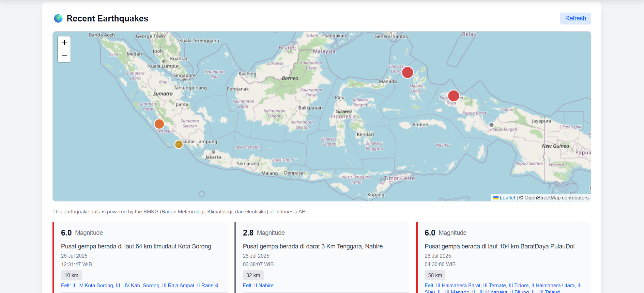Select the PulauDoi earthquake card title
Viewport: 644px width, 293px height.
pyautogui.click(x=499, y=246)
